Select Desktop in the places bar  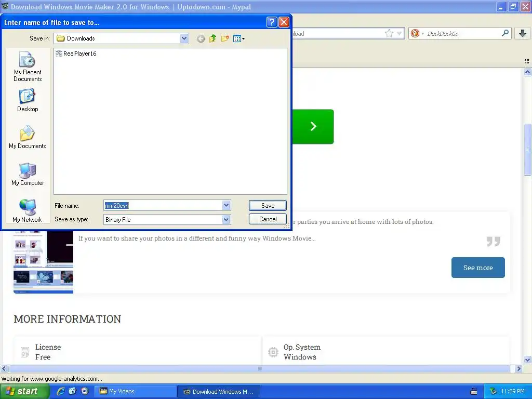[x=28, y=100]
